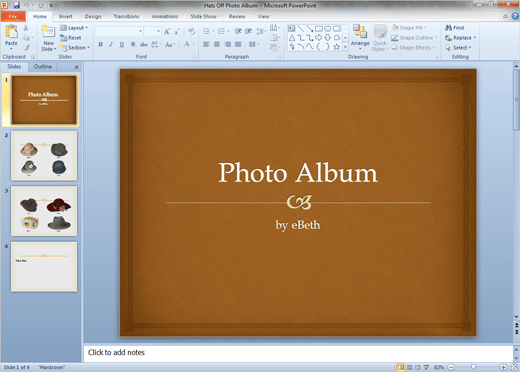Open the Font Color dropdown arrow
Screen dimensions: 520x372
click(194, 44)
